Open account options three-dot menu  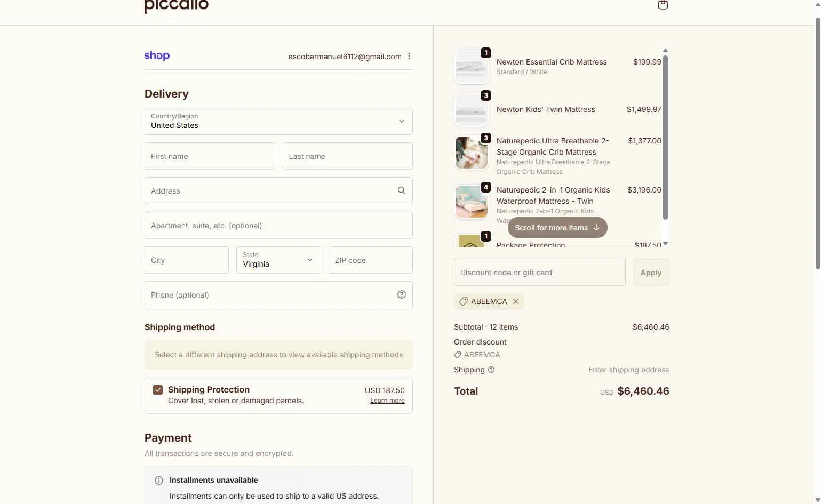point(409,57)
